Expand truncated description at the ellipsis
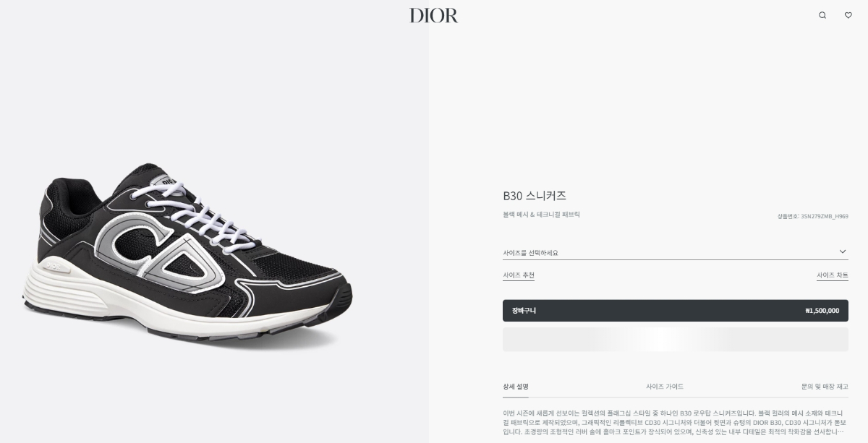868x443 pixels. click(840, 431)
